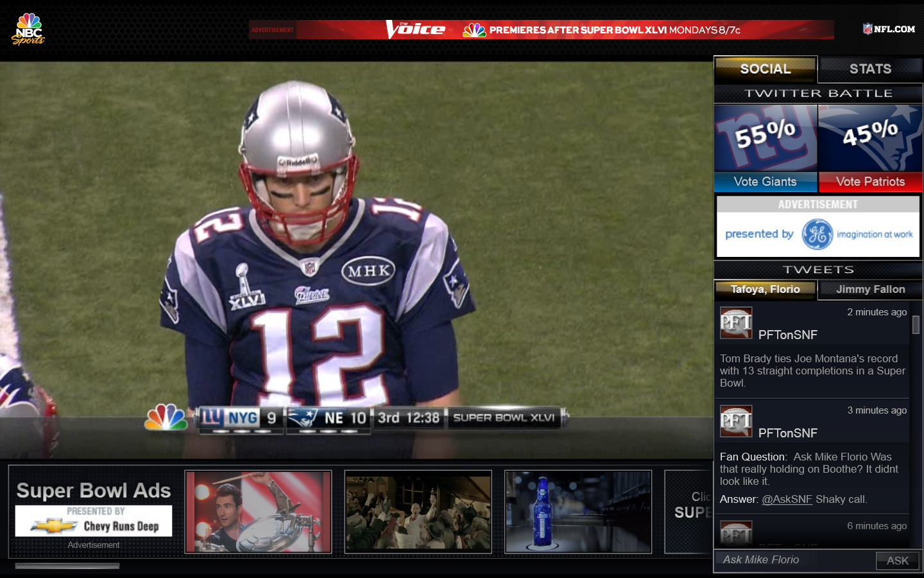Click the GE logo in advertisement
The height and width of the screenshot is (578, 924).
point(817,234)
